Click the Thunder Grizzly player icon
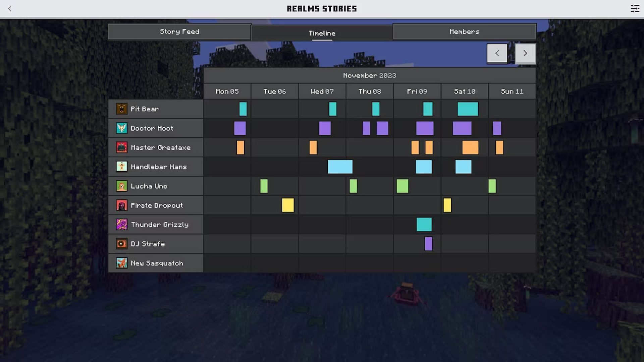The image size is (644, 362). [122, 225]
